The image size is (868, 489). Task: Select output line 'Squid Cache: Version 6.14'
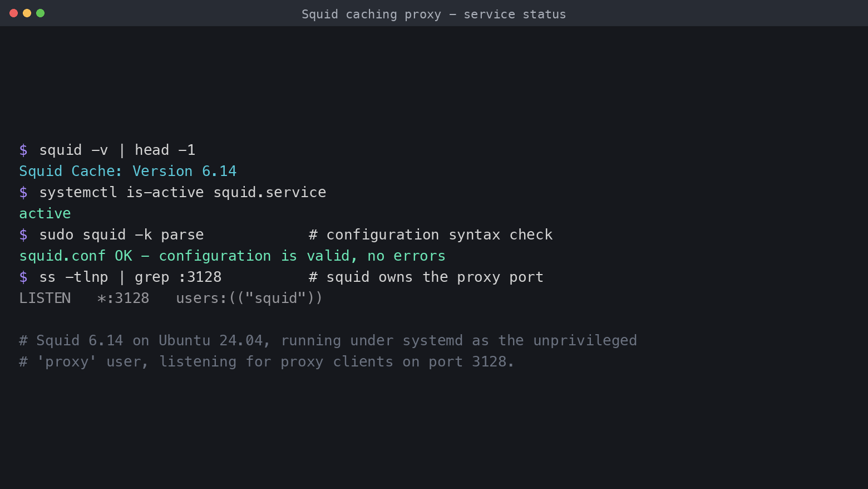(x=128, y=172)
